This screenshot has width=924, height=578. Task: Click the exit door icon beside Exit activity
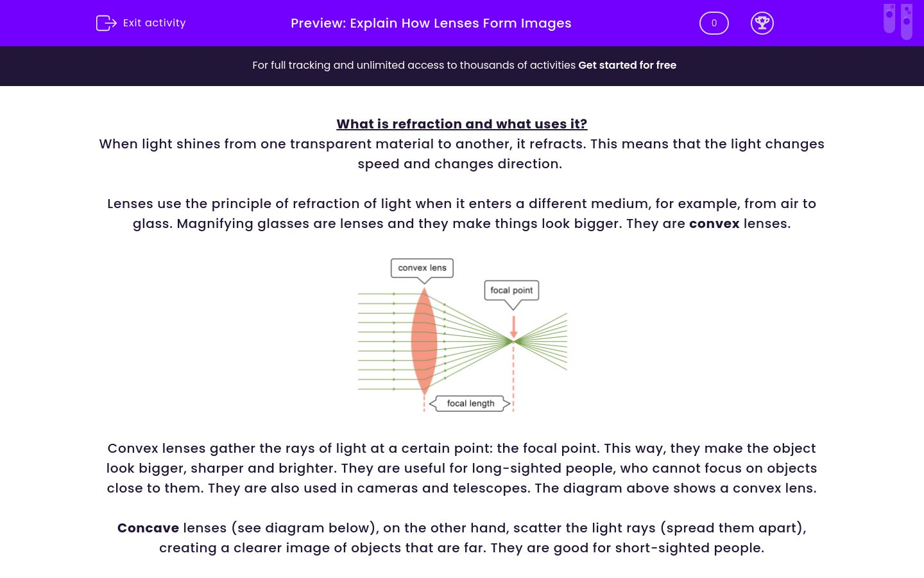pos(107,22)
